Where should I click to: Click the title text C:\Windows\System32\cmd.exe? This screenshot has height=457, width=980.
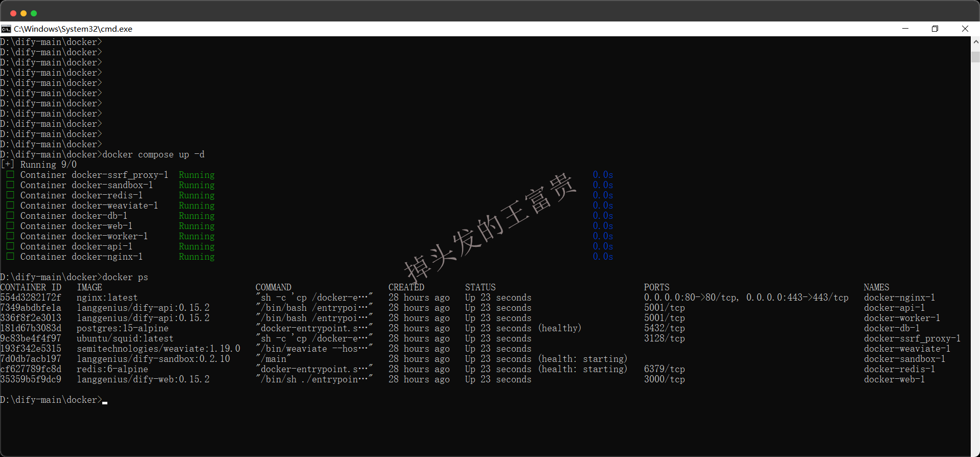coord(73,29)
